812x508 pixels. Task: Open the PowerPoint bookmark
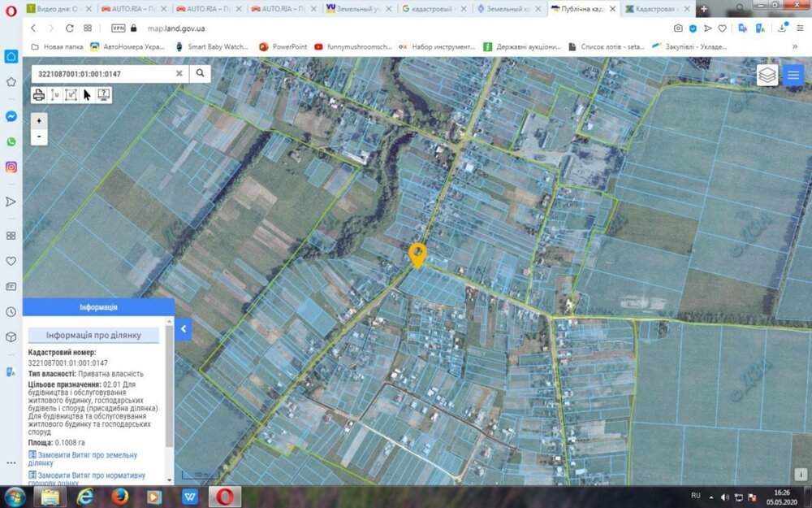[x=283, y=46]
